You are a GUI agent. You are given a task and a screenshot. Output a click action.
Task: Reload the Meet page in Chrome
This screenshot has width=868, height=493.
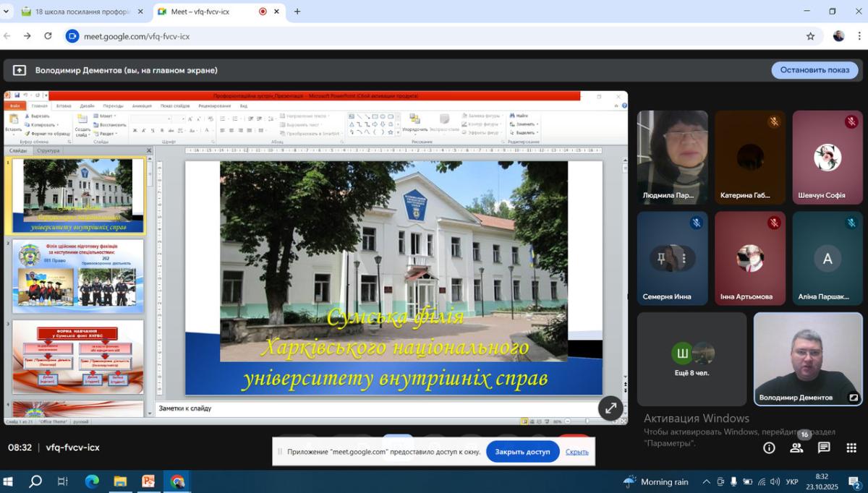click(48, 36)
